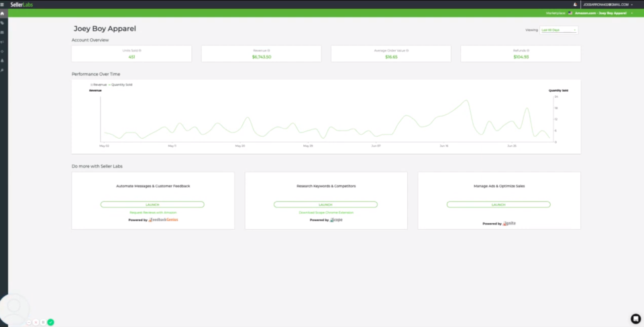The width and height of the screenshot is (644, 327).
Task: Open the hamburger menu icon
Action: [x=2, y=5]
